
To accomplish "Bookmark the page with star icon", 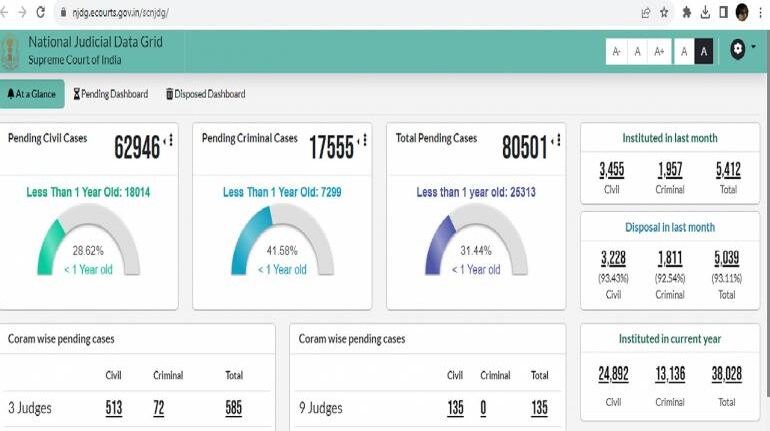I will (x=664, y=13).
